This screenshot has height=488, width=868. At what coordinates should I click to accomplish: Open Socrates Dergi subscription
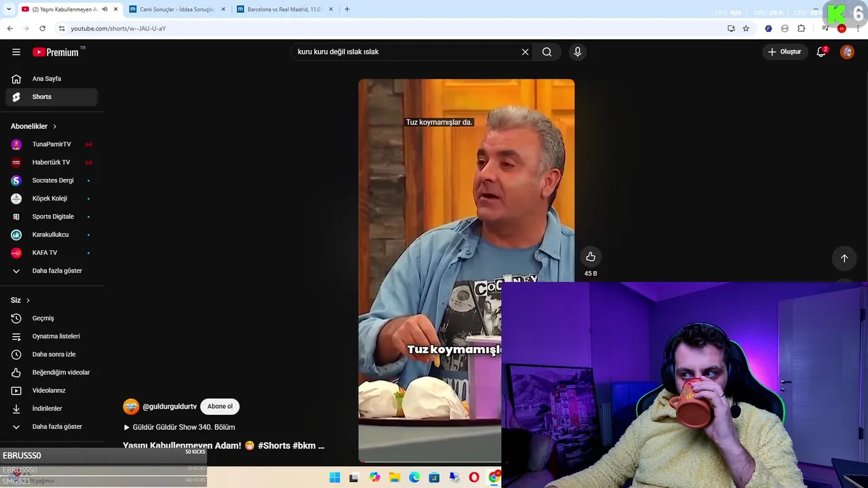tap(51, 180)
